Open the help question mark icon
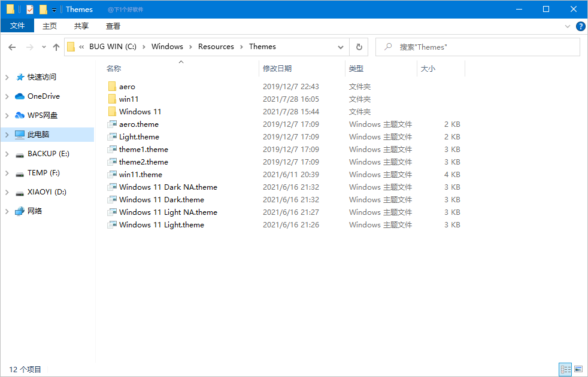This screenshot has width=588, height=377. coord(580,26)
